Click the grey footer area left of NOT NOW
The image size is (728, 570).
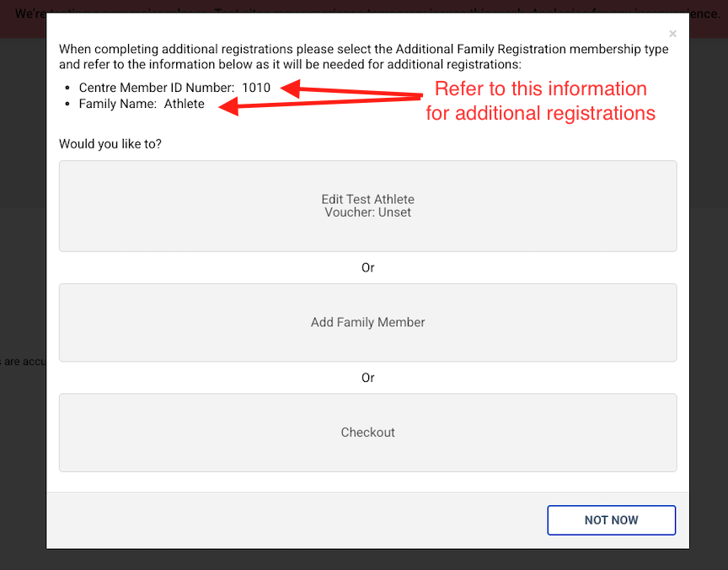(x=295, y=520)
